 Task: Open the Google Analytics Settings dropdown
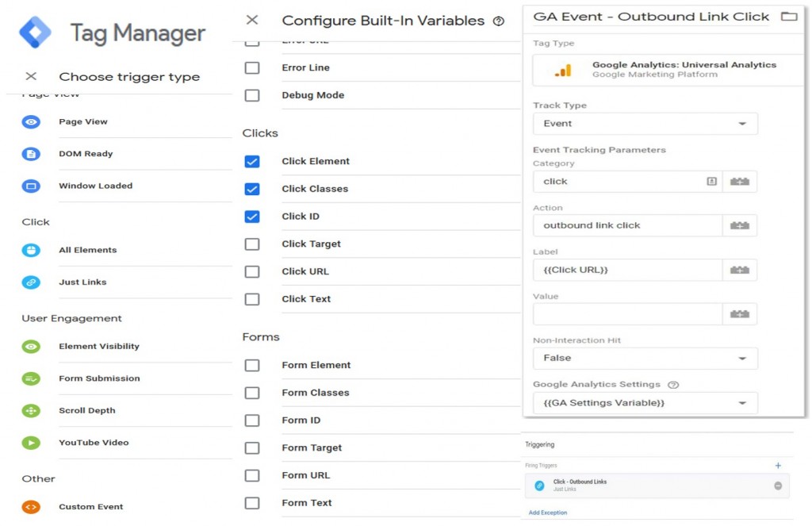pos(645,403)
